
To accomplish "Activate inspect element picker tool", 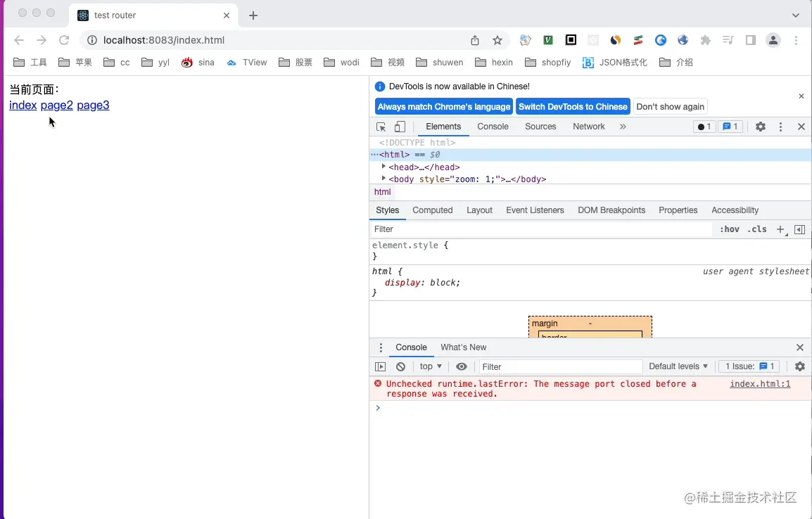I will click(381, 127).
